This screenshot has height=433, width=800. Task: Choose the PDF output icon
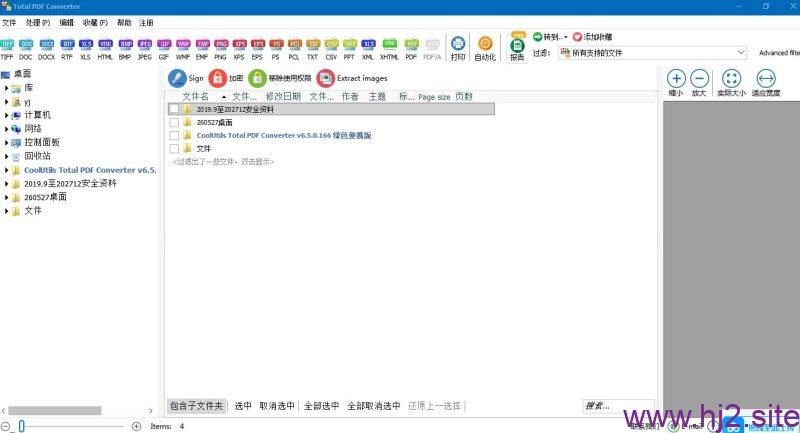pyautogui.click(x=411, y=49)
